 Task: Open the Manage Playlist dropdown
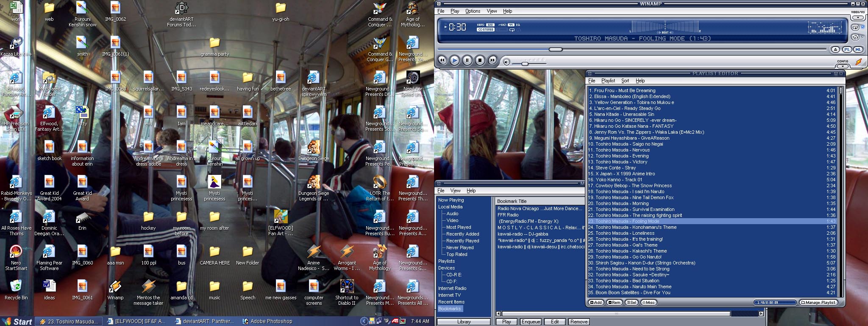click(818, 303)
